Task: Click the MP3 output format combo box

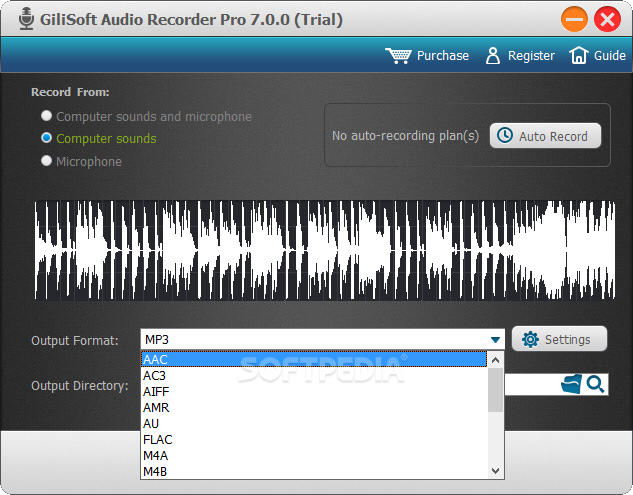Action: [322, 340]
